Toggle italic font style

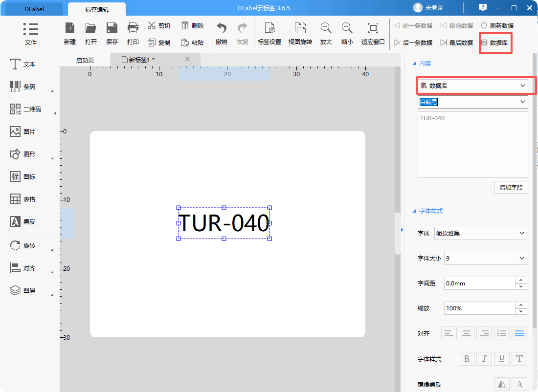click(484, 359)
